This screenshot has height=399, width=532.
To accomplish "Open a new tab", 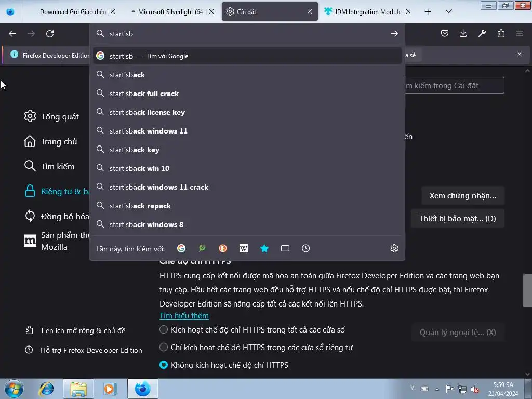I will coord(428,11).
